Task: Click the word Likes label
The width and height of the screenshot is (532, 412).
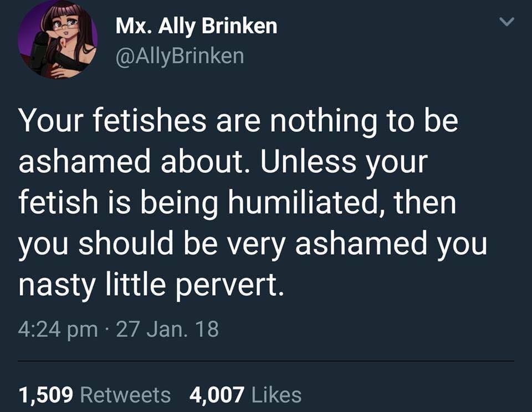Action: pyautogui.click(x=277, y=395)
